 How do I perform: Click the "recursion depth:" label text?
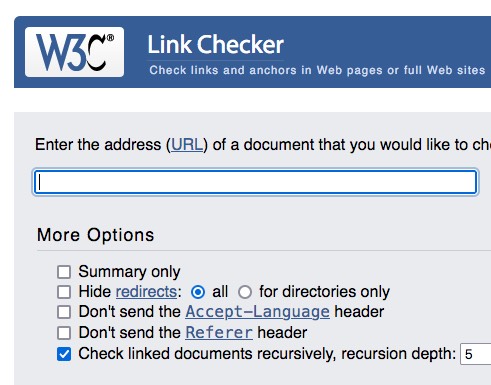(x=398, y=354)
